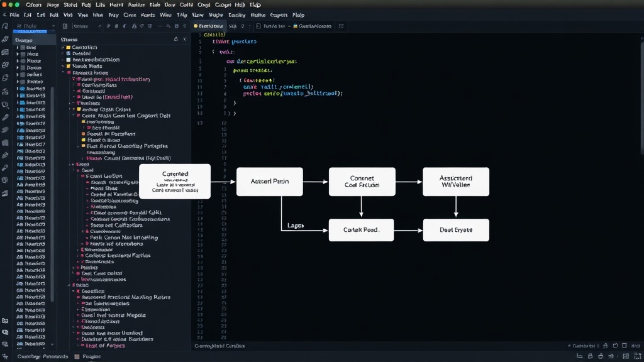Collapse the 'Comdatian' tree node chevron

pos(64,47)
